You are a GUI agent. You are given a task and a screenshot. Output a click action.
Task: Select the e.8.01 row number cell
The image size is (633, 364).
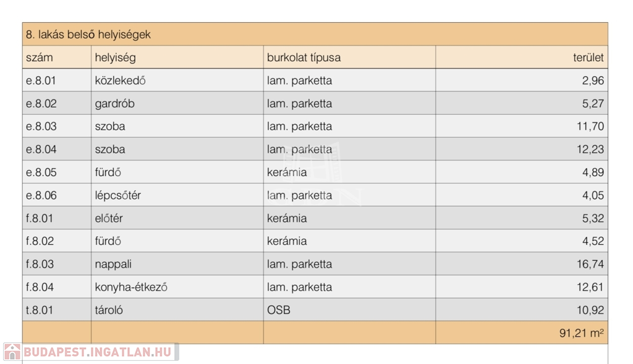[41, 80]
